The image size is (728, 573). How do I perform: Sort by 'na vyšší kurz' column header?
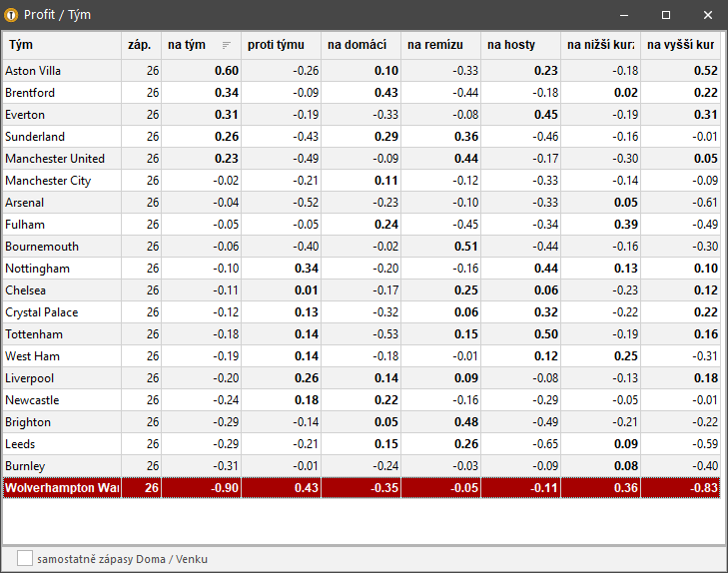click(x=679, y=45)
